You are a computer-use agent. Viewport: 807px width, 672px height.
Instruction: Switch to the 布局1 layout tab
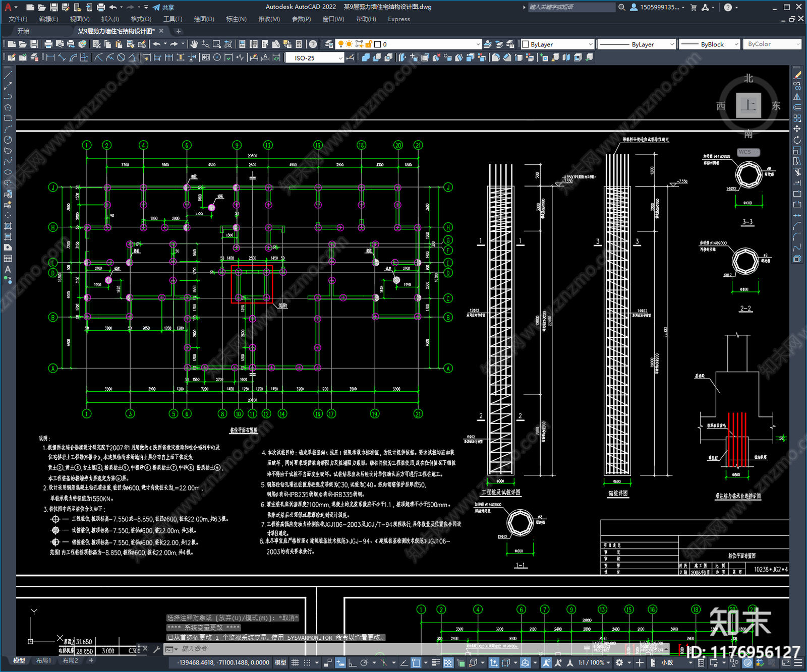(x=44, y=660)
